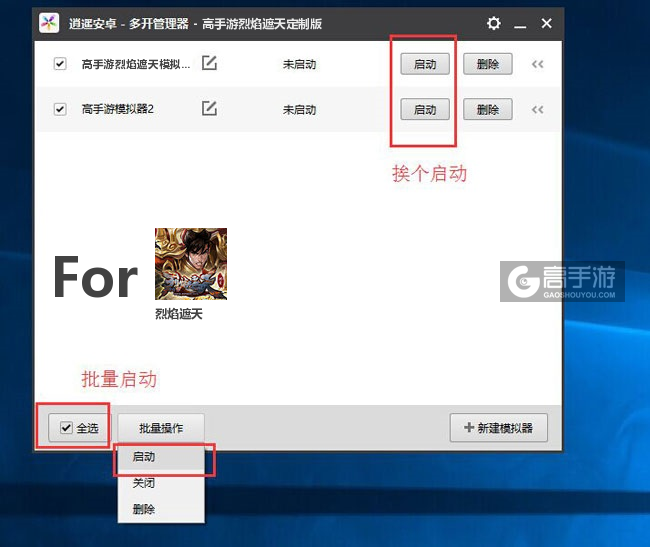This screenshot has height=547, width=650.
Task: Expand options chevron for 高手游烈焰遮天模拟 row
Action: pos(538,64)
